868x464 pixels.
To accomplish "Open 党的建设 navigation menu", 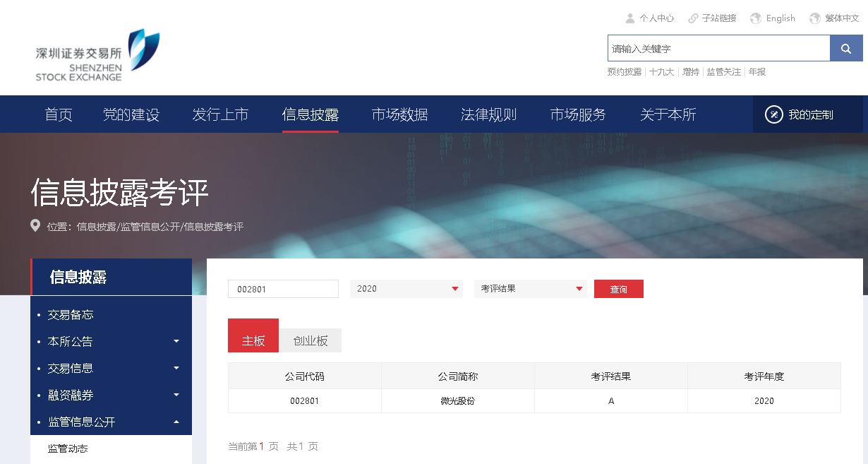I will pyautogui.click(x=131, y=114).
